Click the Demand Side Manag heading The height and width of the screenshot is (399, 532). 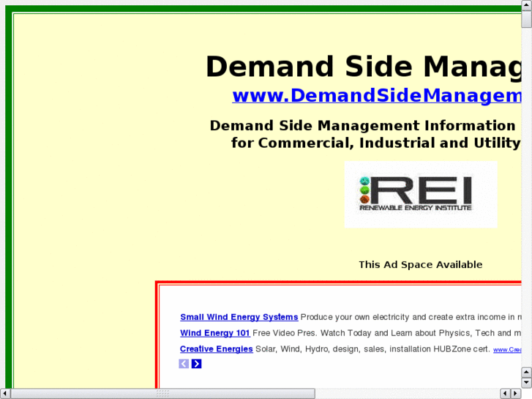click(364, 67)
